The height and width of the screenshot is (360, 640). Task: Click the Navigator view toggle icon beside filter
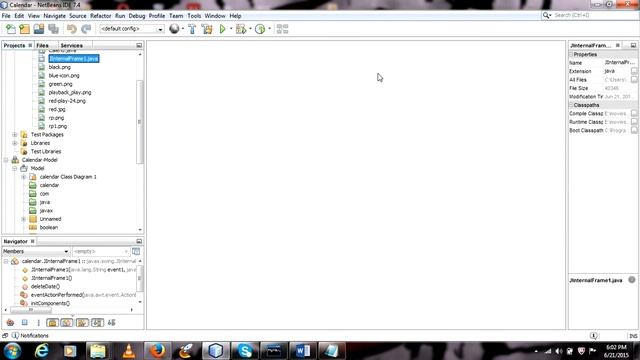[136, 251]
